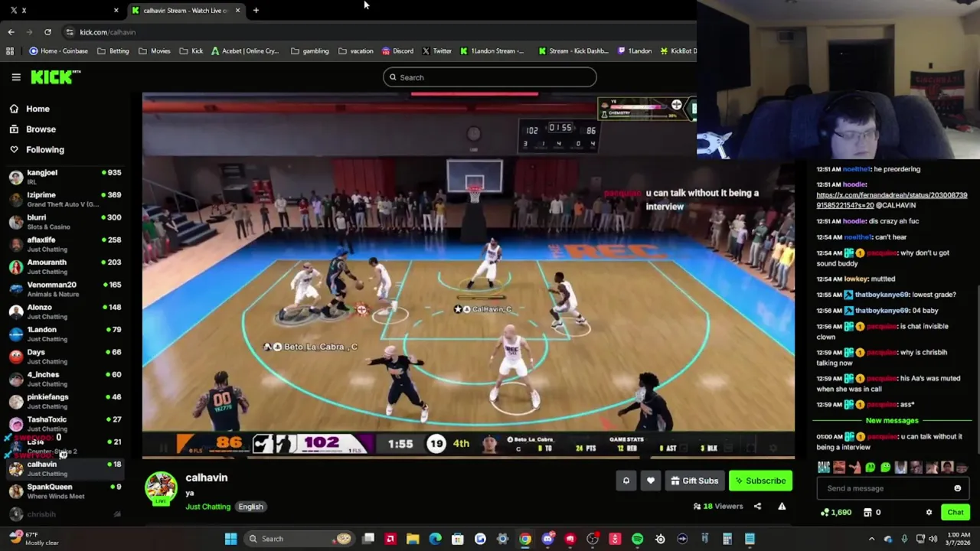Click the Windows taskbar Search box
The height and width of the screenshot is (551, 980).
point(299,539)
